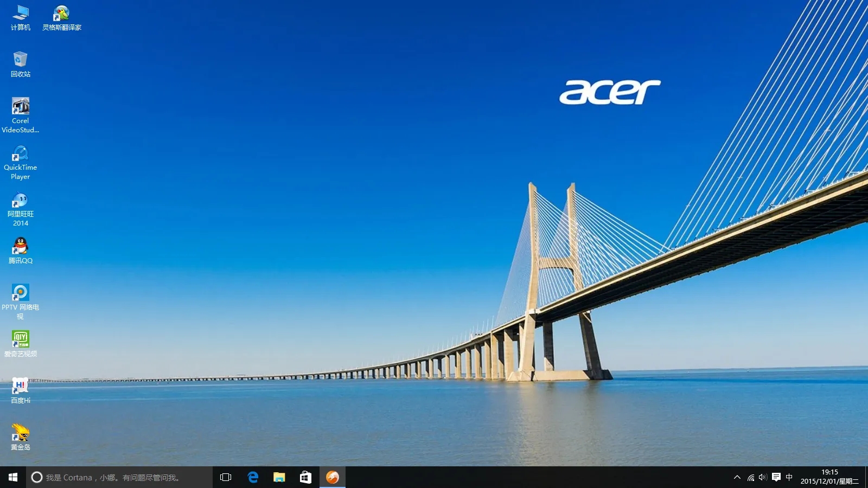Select the PPTV 网络电视 shortcut

[x=21, y=301]
